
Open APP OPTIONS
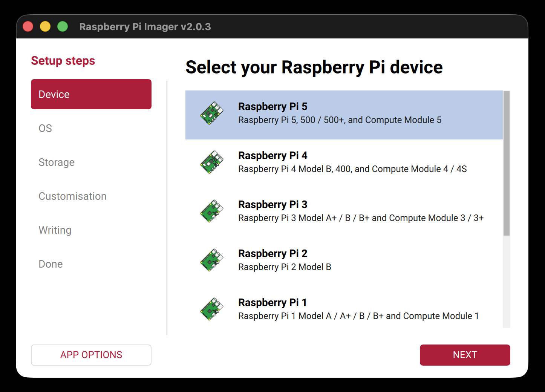(x=91, y=355)
